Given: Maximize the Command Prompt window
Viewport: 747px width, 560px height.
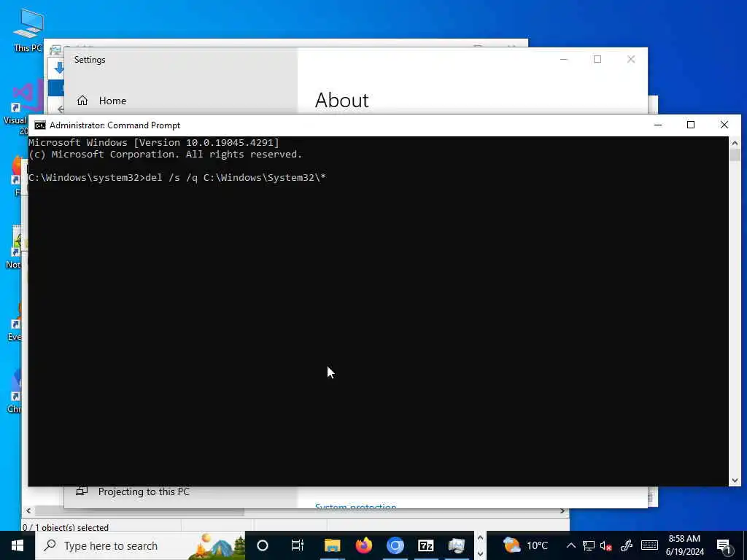Looking at the screenshot, I should pos(691,125).
